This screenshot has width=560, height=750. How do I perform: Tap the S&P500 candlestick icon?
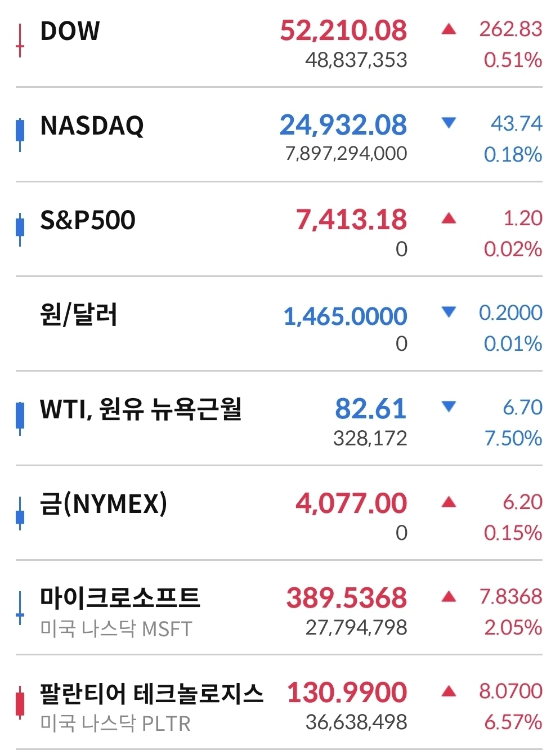20,229
